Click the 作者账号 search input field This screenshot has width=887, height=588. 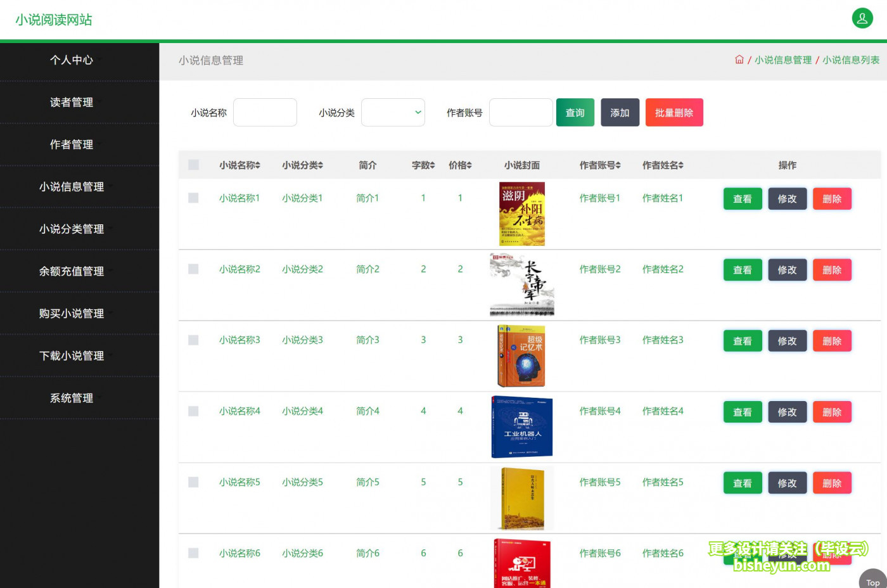[521, 112]
